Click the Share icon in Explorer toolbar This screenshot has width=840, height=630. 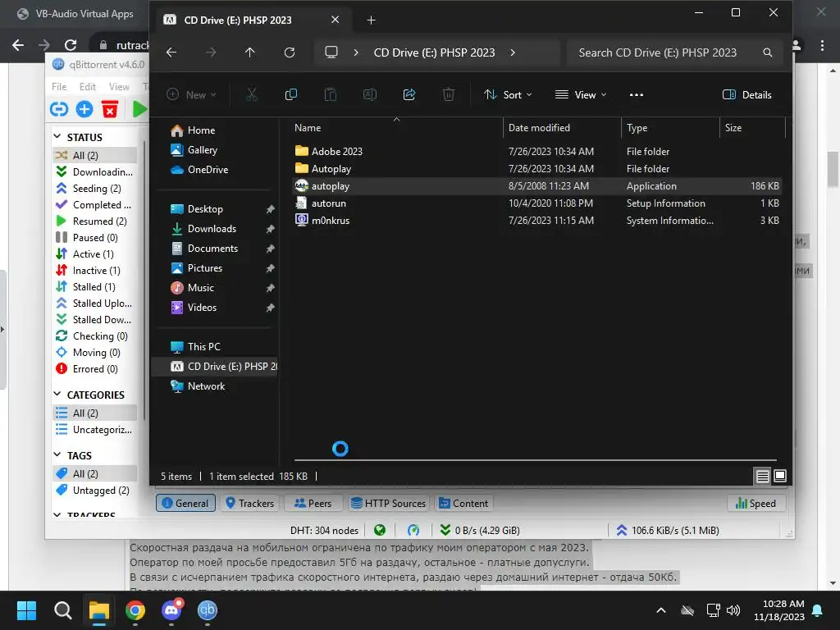409,95
